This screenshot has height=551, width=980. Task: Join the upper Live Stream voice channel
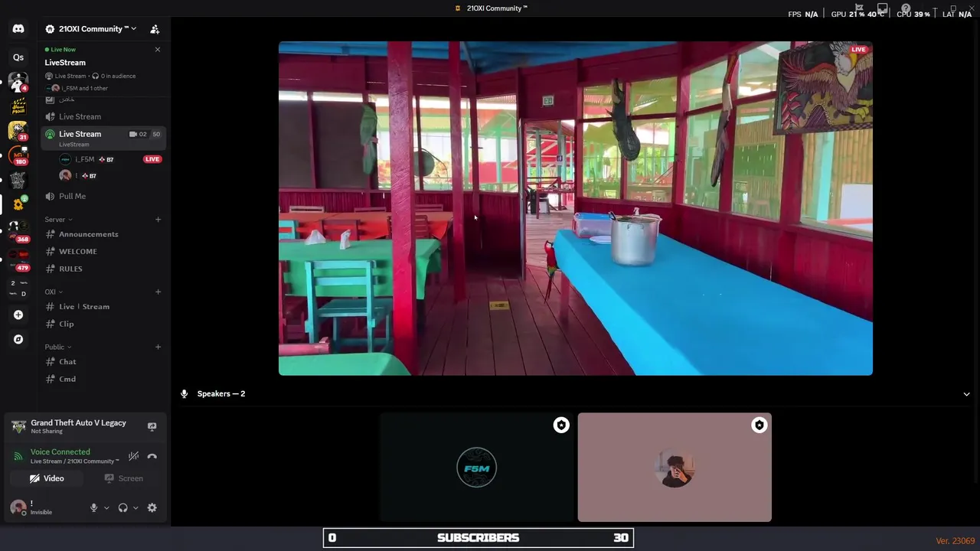click(103, 116)
